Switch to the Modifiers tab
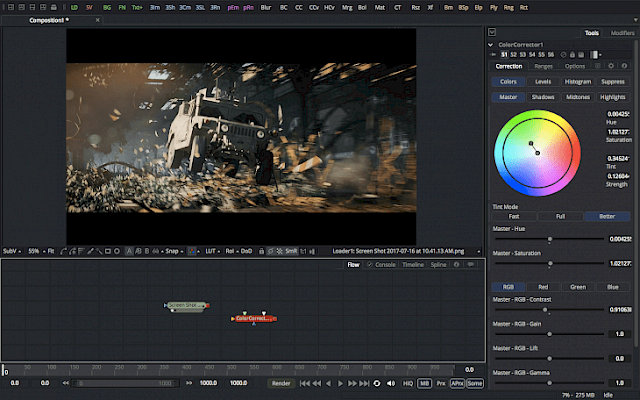640x400 pixels. [x=621, y=33]
